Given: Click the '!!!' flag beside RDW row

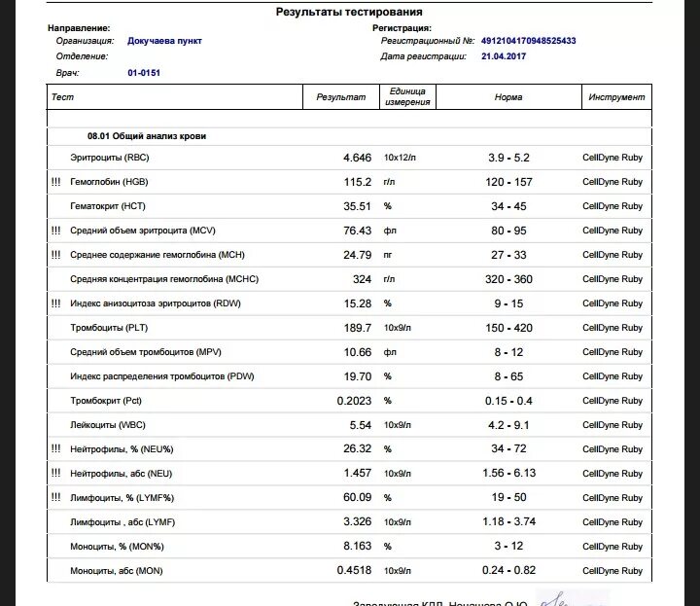Looking at the screenshot, I should (55, 303).
